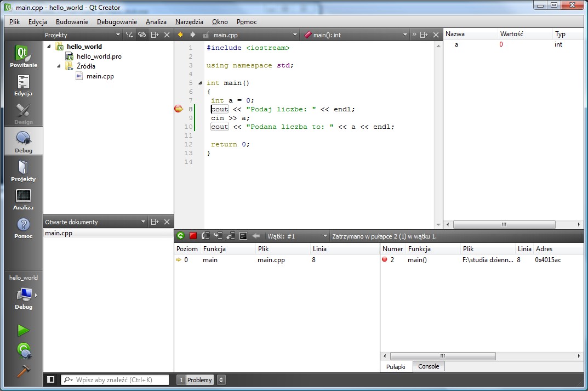Collapse the Źródła folder node
The height and width of the screenshot is (391, 588).
59,66
